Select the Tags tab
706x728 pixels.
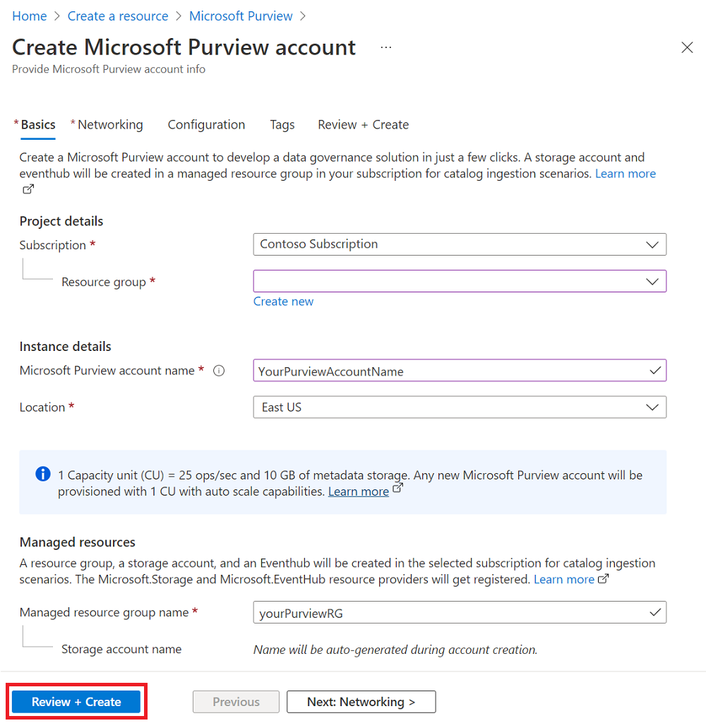(282, 124)
